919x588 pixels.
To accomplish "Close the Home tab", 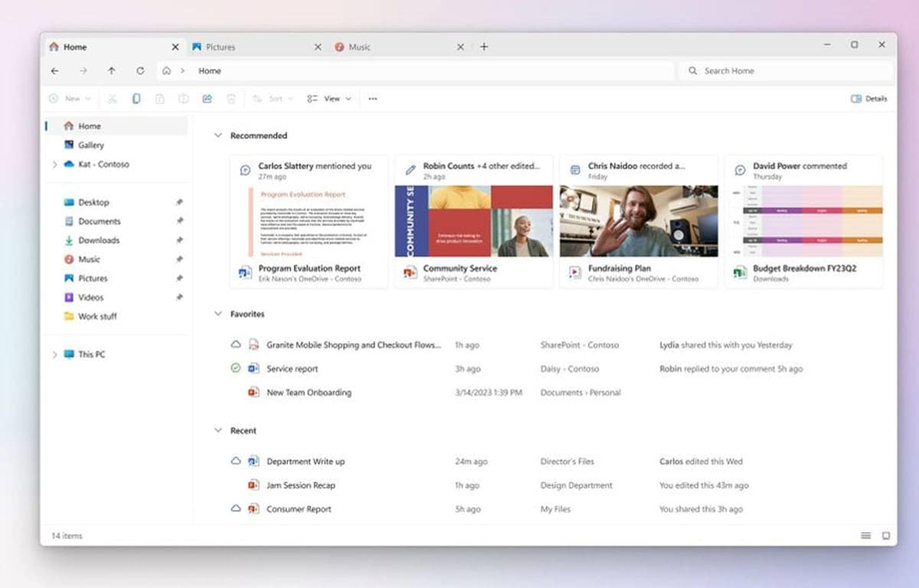I will [175, 47].
